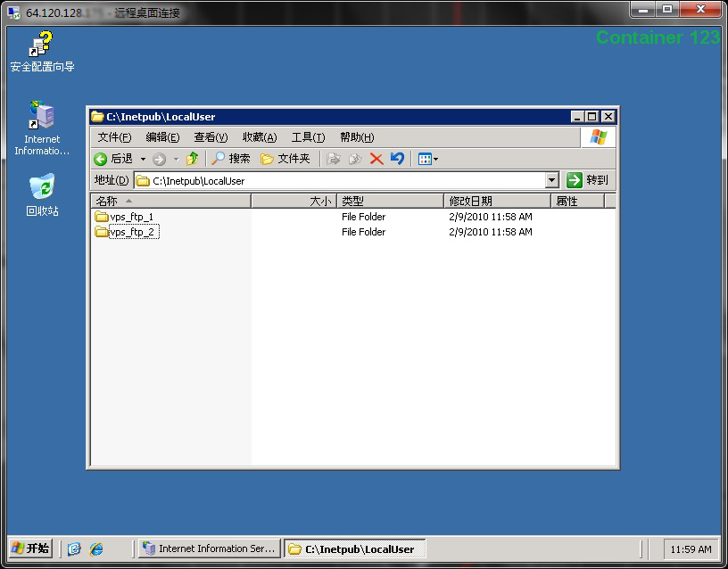The height and width of the screenshot is (569, 728).
Task: Click the Up one level folder icon
Action: 192,159
